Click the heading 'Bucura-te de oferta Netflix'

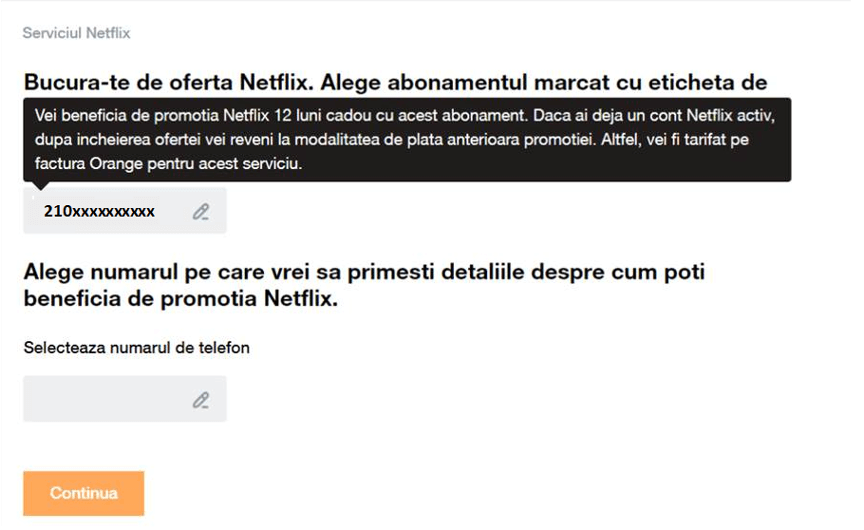[169, 83]
